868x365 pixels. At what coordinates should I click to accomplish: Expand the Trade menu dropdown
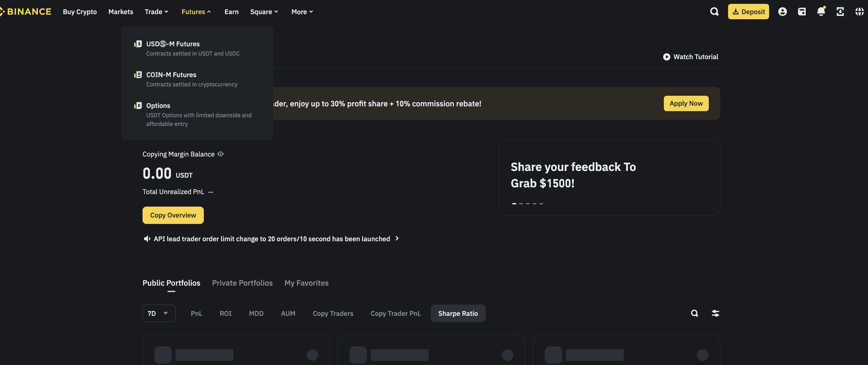[156, 12]
